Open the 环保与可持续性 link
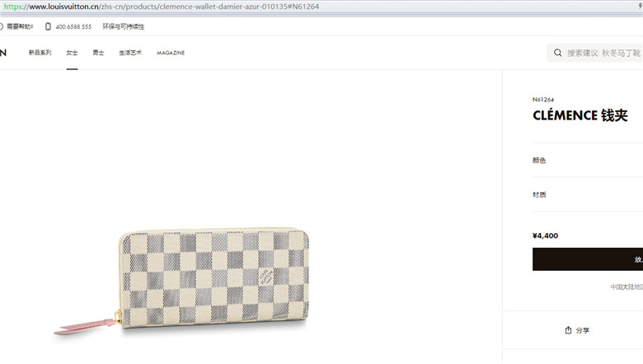The image size is (643, 364). coord(124,26)
